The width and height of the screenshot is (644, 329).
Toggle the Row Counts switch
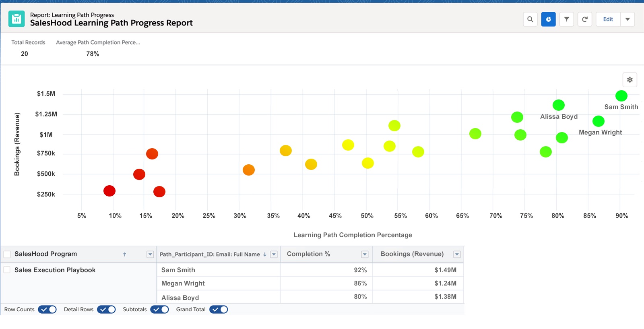pos(47,309)
